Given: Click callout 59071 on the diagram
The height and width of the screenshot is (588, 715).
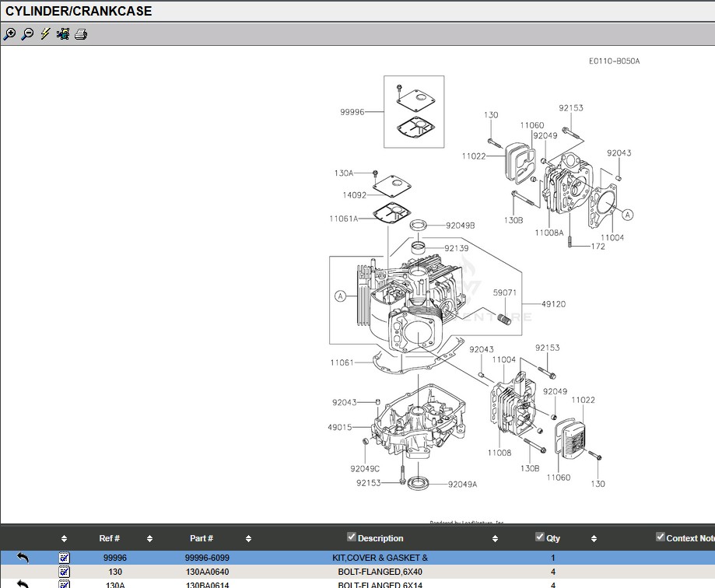Looking at the screenshot, I should 504,293.
